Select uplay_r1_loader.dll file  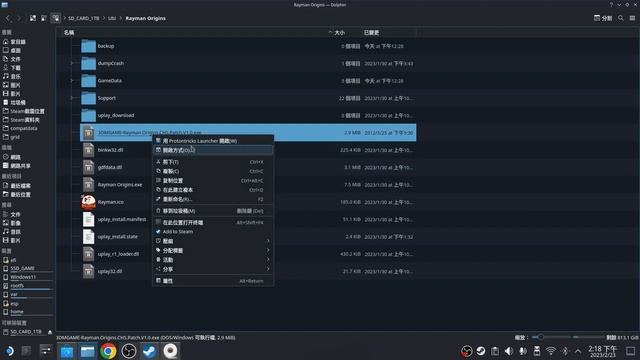118,254
